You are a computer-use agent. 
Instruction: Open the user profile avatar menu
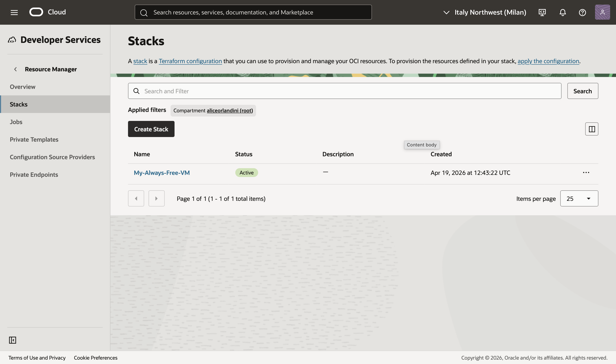point(602,12)
